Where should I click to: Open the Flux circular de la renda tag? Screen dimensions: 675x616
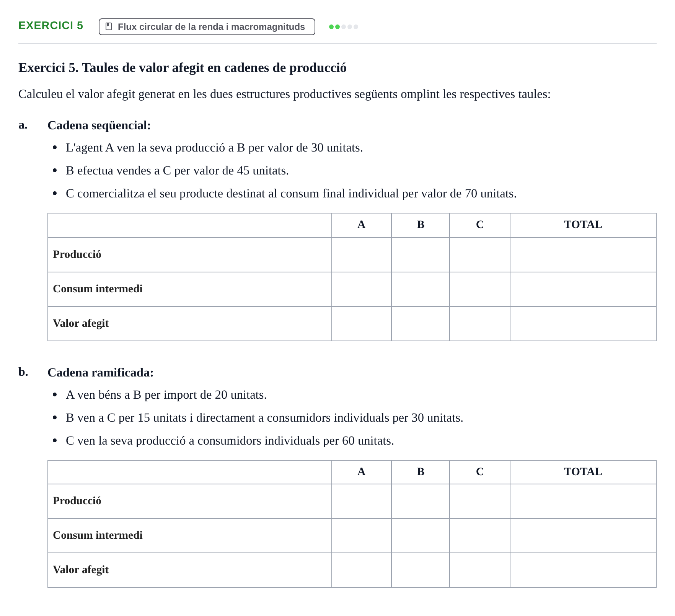point(207,27)
